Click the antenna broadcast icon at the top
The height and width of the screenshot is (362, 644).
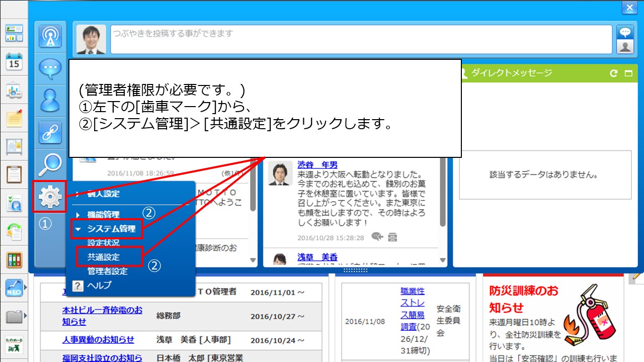click(x=50, y=37)
